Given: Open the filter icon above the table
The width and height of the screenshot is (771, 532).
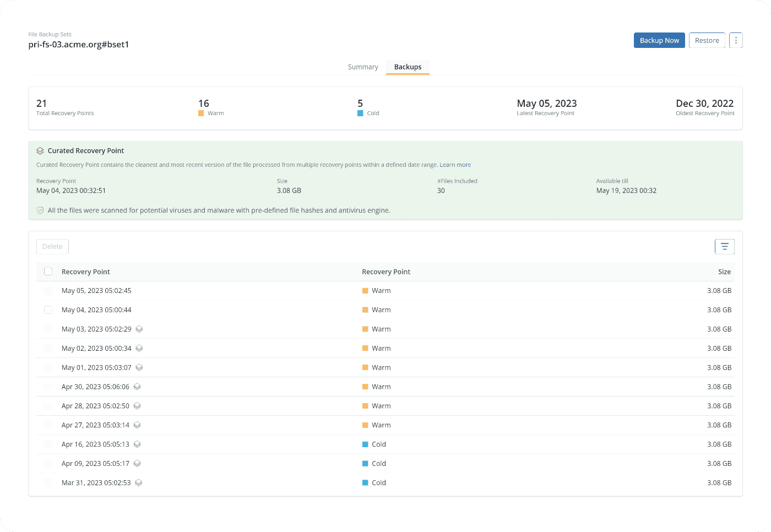Looking at the screenshot, I should click(x=724, y=247).
